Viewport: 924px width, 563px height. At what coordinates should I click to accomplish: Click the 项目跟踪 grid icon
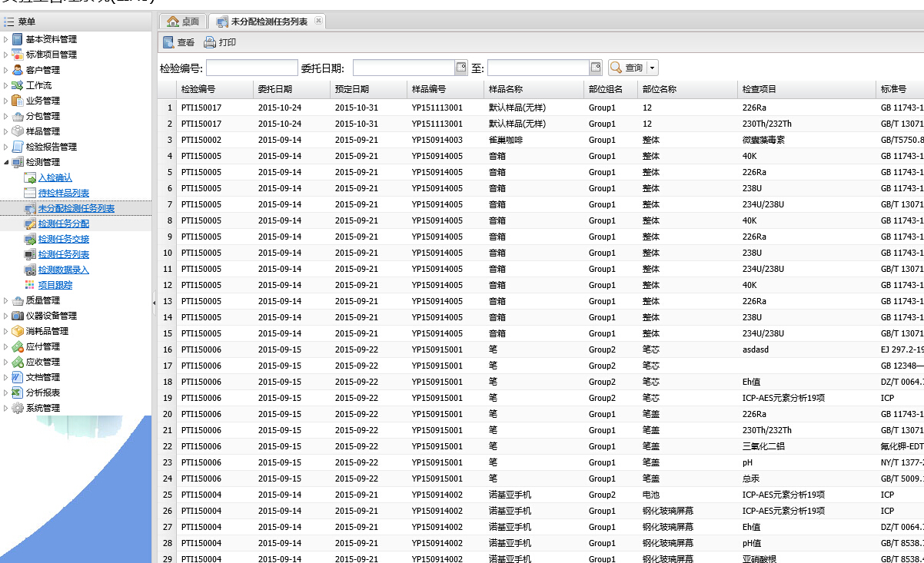pyautogui.click(x=30, y=285)
